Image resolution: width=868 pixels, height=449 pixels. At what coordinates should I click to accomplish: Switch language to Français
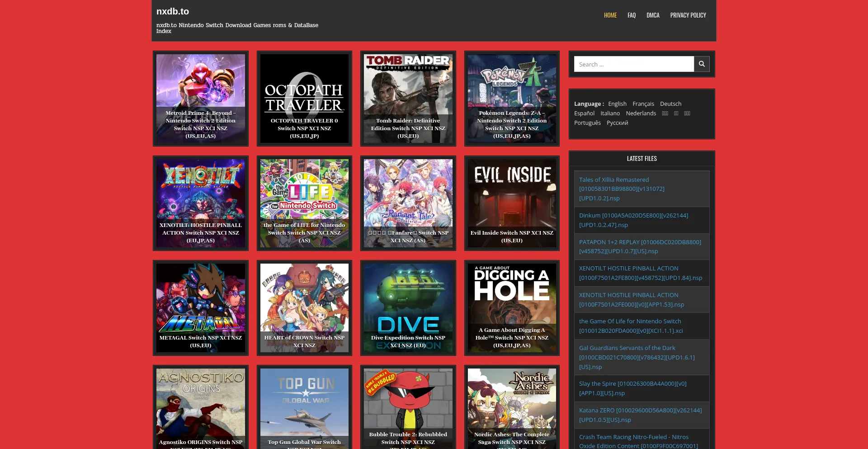tap(643, 104)
